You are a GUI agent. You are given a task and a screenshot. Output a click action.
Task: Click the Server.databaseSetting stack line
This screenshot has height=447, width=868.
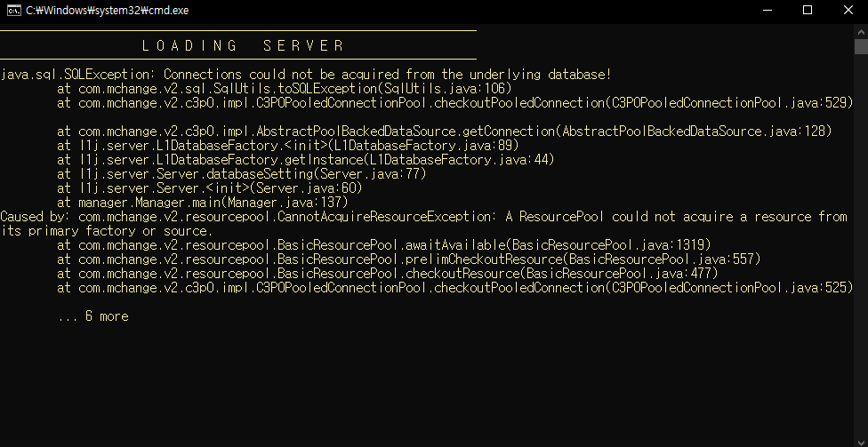pos(242,173)
